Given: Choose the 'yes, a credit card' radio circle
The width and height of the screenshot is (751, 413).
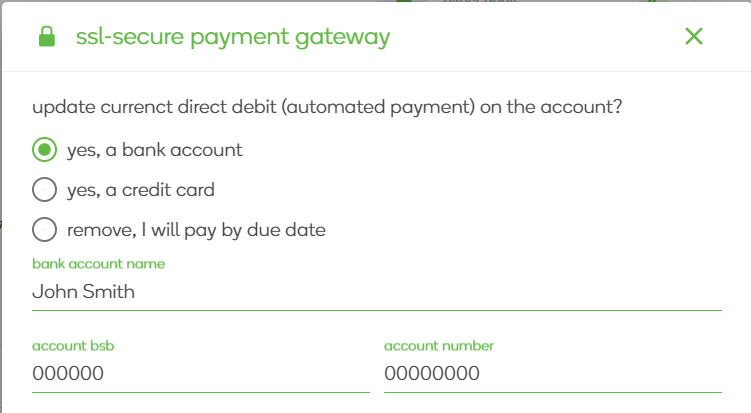Looking at the screenshot, I should (x=45, y=190).
